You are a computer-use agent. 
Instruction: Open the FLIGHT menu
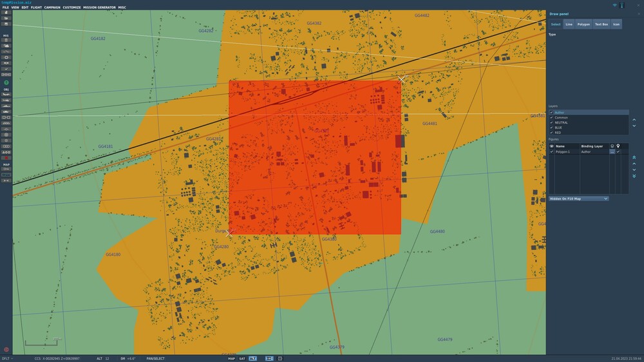pos(36,7)
